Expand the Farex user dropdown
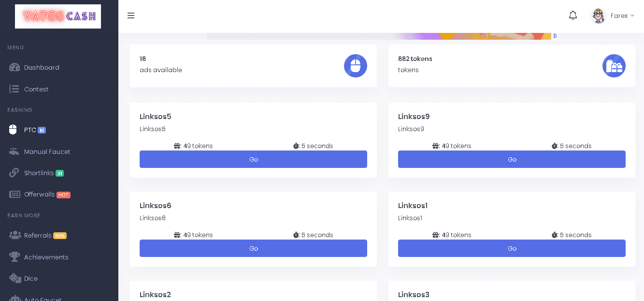The image size is (644, 301). pyautogui.click(x=622, y=15)
